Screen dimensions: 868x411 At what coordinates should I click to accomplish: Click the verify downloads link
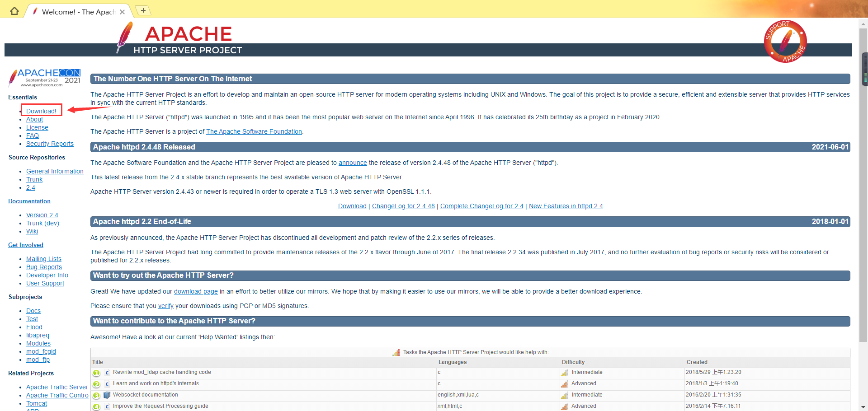point(166,306)
